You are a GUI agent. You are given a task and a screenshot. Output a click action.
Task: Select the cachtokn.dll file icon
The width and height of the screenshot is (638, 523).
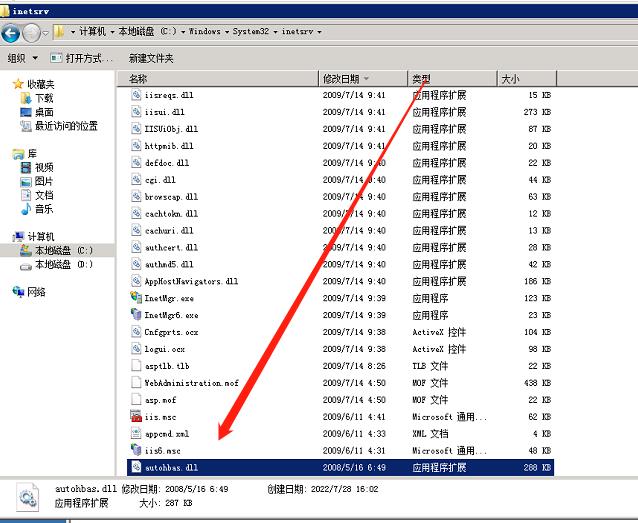point(136,213)
